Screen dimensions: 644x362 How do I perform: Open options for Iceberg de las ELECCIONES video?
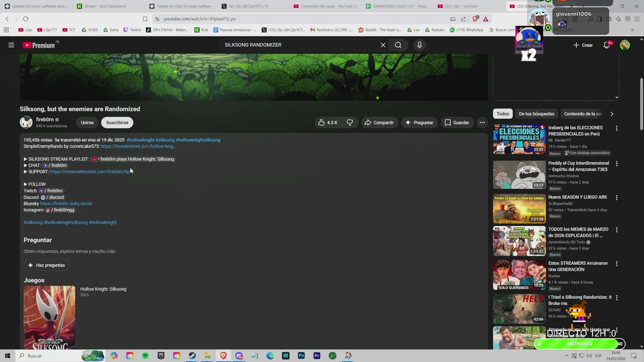tap(616, 128)
